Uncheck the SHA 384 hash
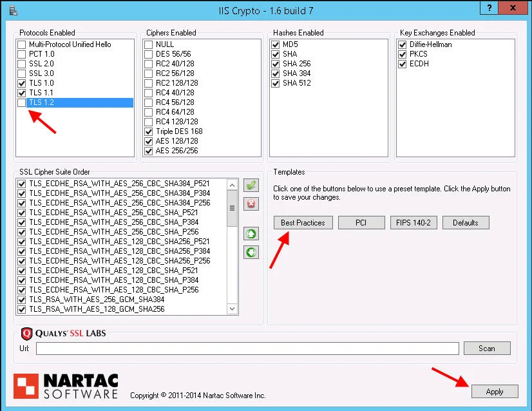 click(x=276, y=73)
